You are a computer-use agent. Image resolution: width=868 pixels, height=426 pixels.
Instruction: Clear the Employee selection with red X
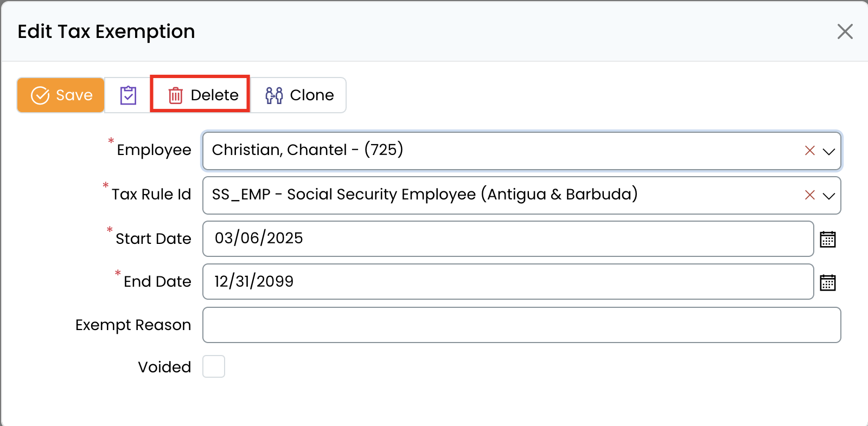click(x=809, y=151)
